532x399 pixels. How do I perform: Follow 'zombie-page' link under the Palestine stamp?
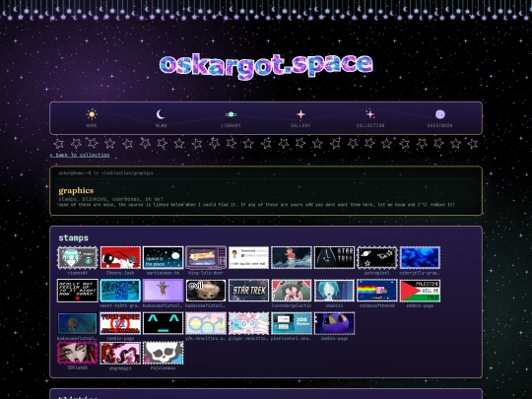(420, 305)
